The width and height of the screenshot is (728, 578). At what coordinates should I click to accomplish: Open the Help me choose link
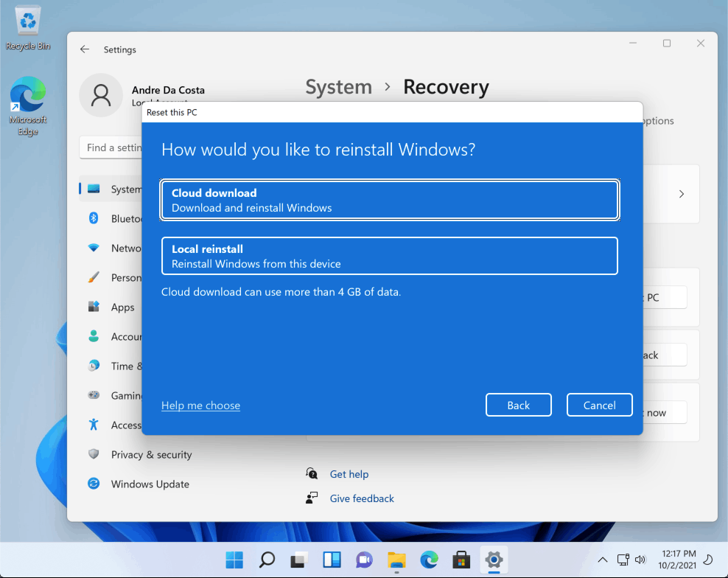tap(200, 405)
